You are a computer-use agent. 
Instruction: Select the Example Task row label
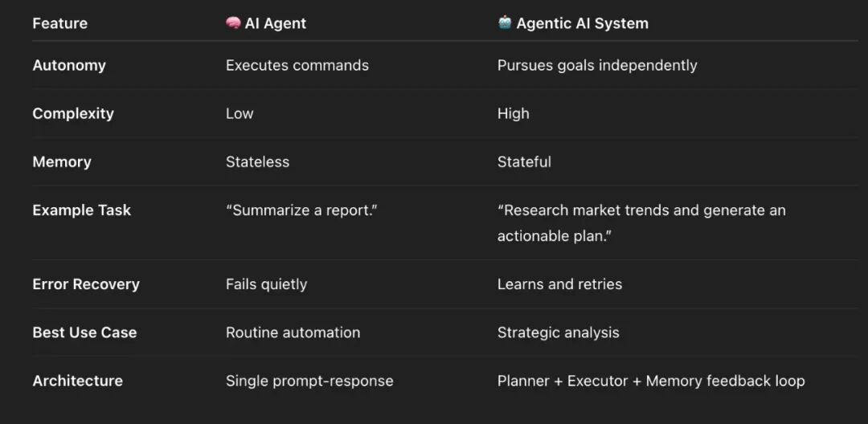[81, 210]
